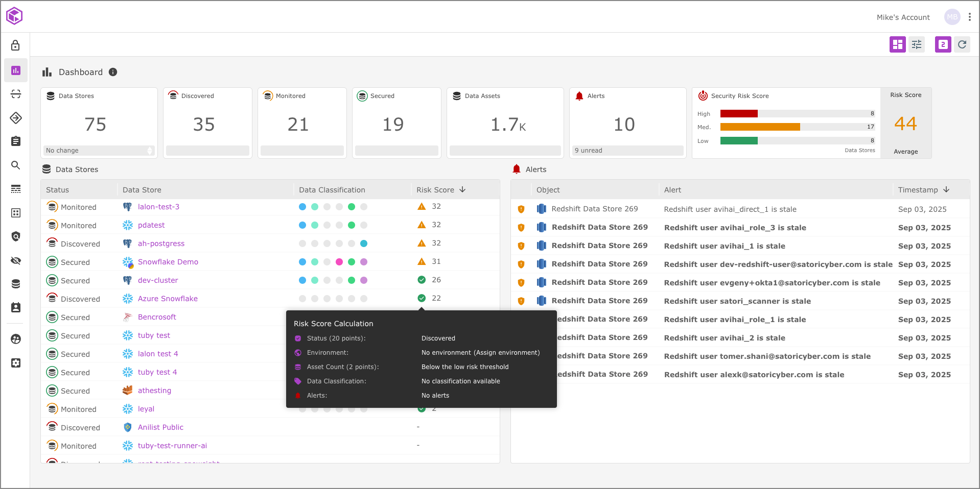Click the MB user avatar
980x489 pixels.
[x=952, y=17]
